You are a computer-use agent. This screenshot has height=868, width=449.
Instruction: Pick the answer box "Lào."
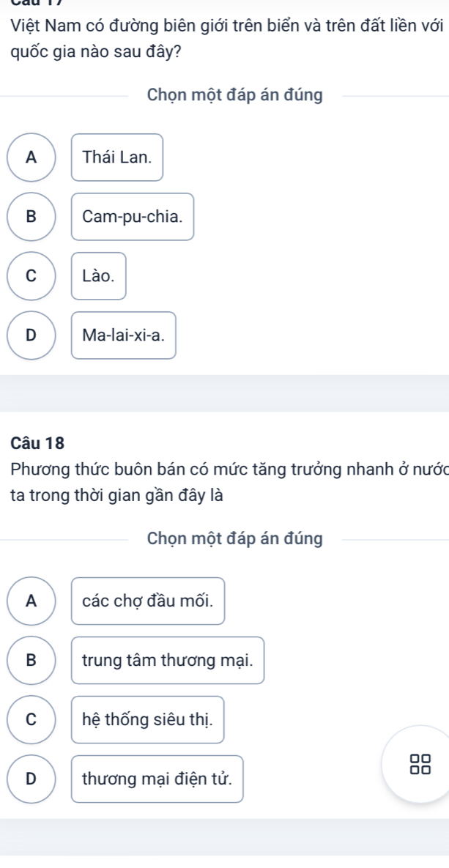point(99,275)
